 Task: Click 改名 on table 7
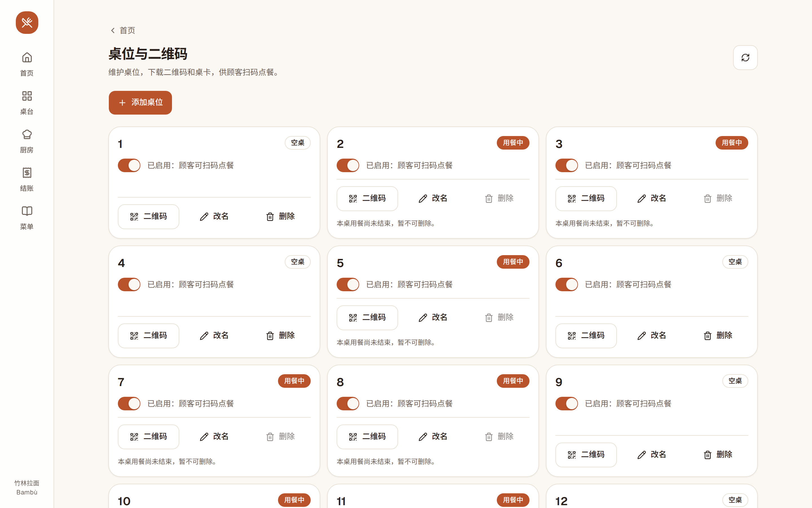point(214,437)
